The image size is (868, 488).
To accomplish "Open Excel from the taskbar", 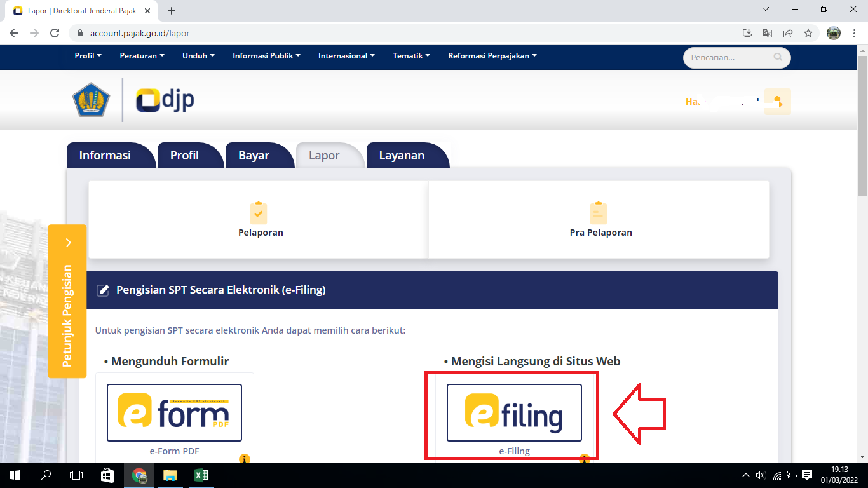I will click(201, 475).
